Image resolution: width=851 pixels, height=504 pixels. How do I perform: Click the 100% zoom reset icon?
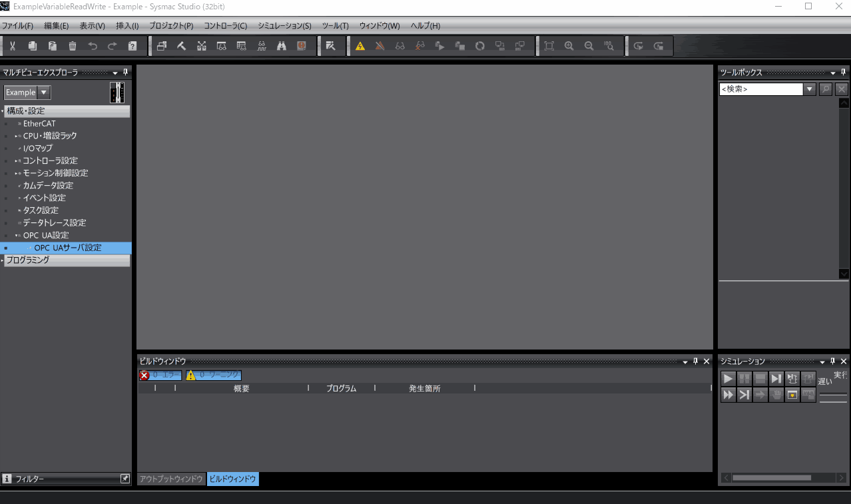tap(609, 46)
